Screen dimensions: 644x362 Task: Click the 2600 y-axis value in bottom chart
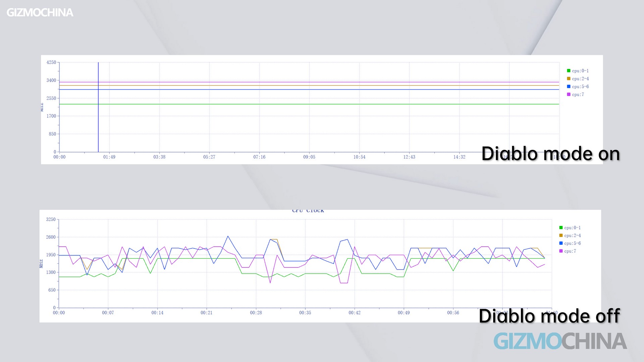51,237
